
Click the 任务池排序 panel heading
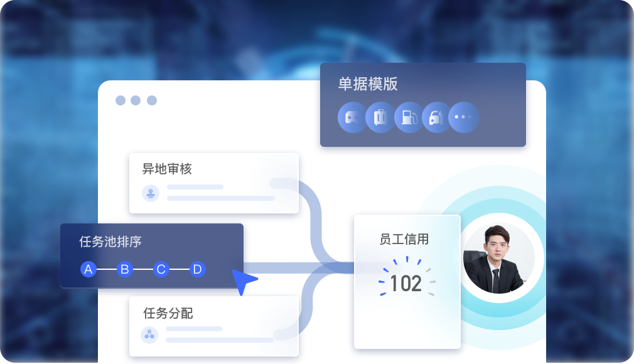[110, 242]
